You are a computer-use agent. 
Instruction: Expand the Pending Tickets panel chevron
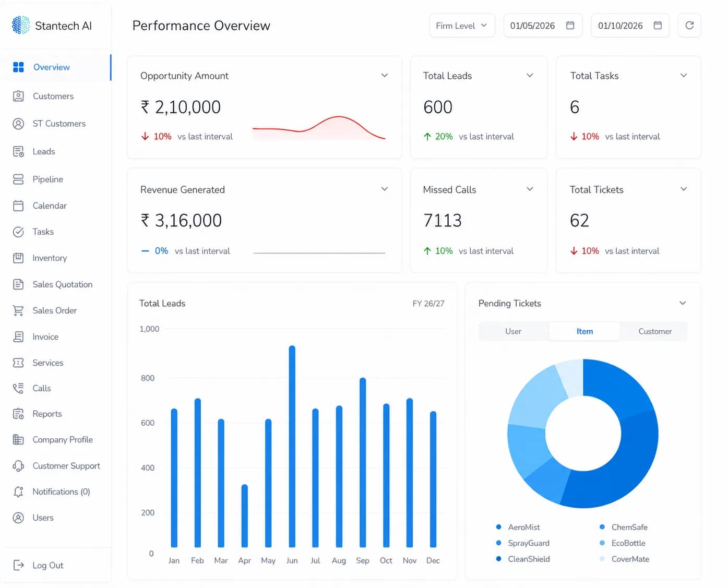tap(683, 303)
